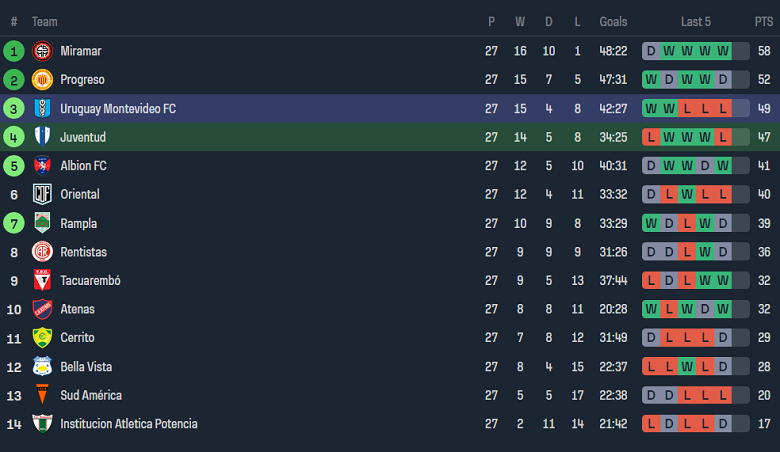Open the Albion FC crest icon
This screenshot has height=452, width=780.
point(42,166)
